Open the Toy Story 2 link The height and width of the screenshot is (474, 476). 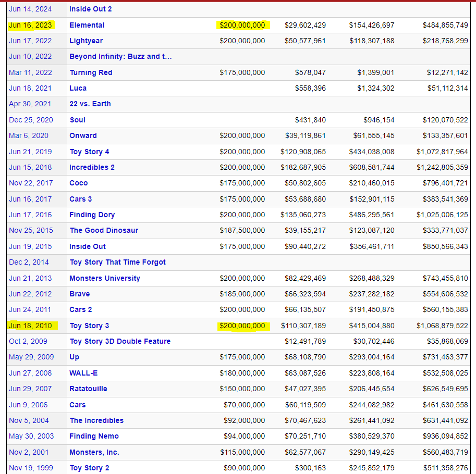coord(90,468)
